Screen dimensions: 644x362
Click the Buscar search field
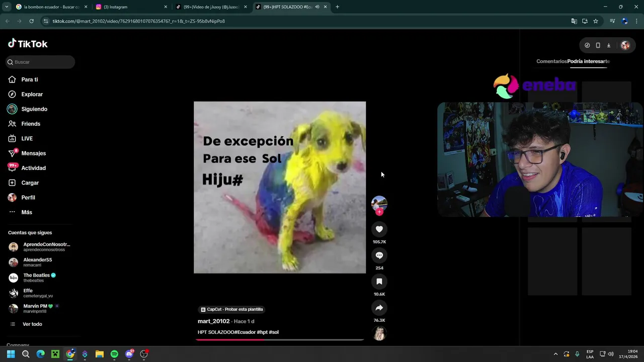coord(40,62)
